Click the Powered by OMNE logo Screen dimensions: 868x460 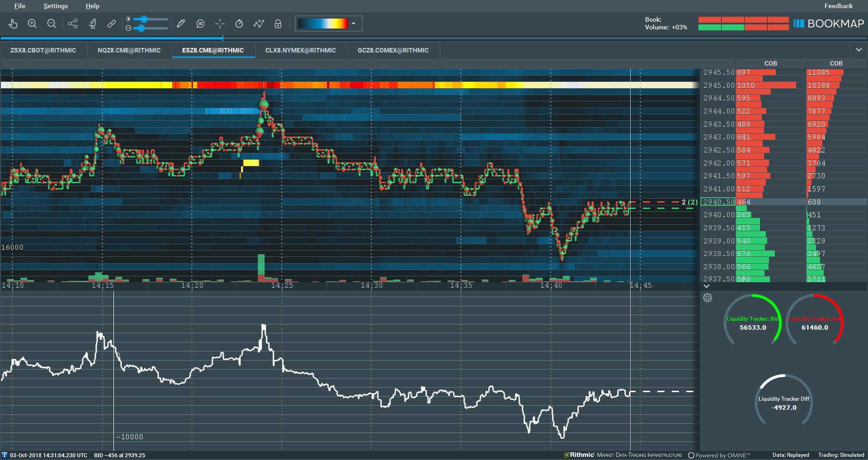(719, 455)
